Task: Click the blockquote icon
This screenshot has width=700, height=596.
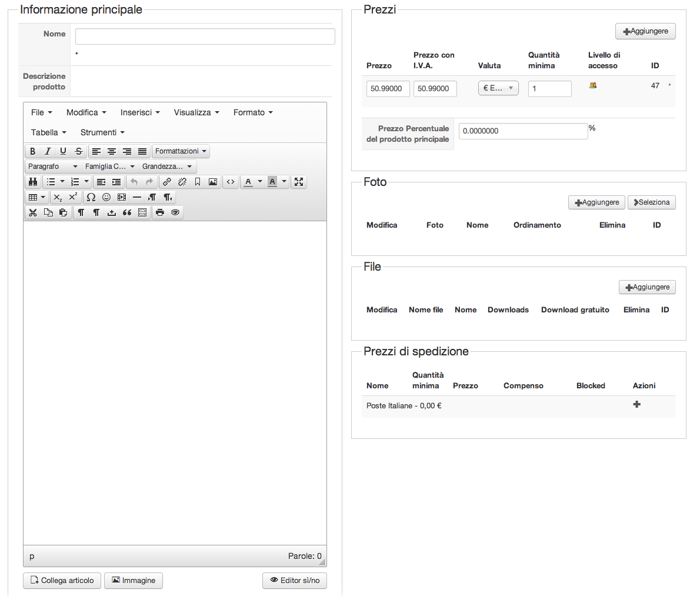Action: 127,212
